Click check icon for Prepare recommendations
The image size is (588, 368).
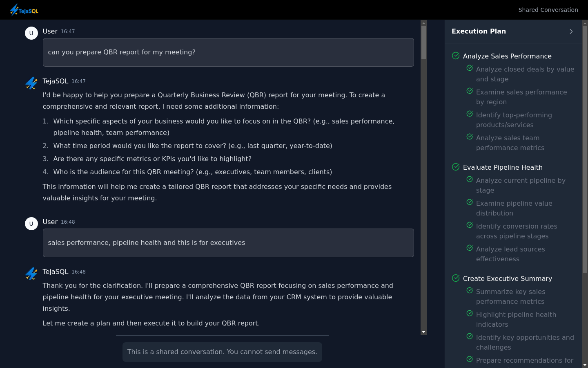(470, 359)
